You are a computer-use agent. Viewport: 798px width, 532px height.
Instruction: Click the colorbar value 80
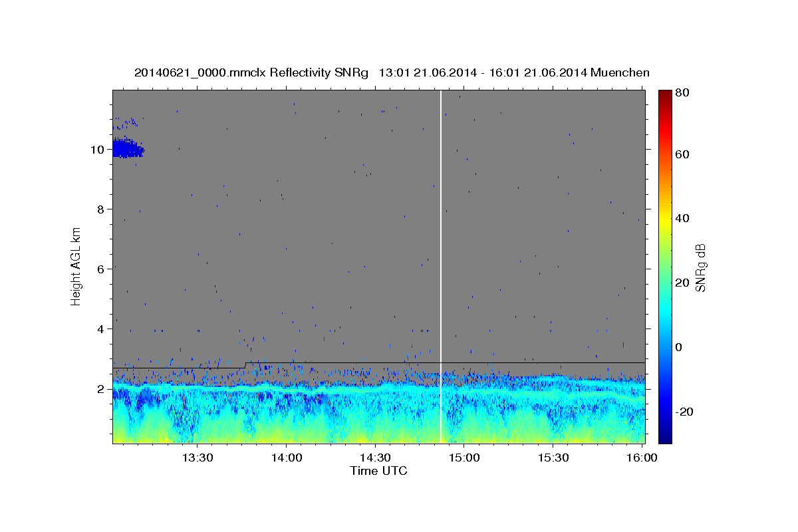click(x=683, y=93)
